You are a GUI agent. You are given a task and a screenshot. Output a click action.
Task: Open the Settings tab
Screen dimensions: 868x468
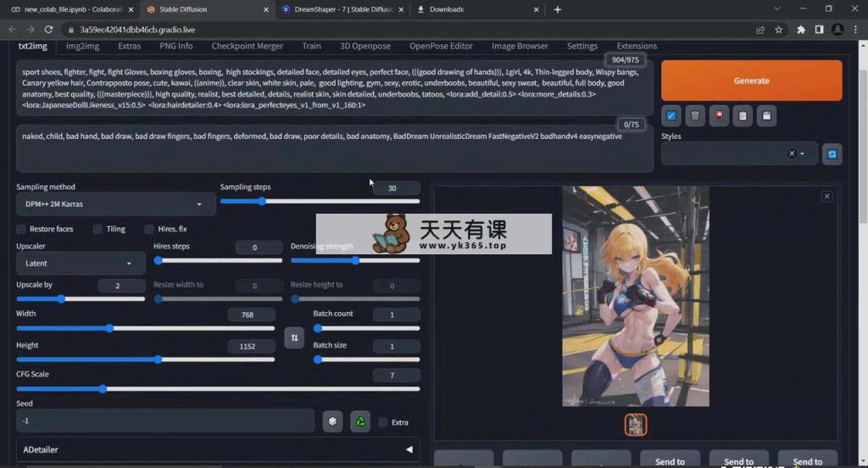(x=581, y=46)
